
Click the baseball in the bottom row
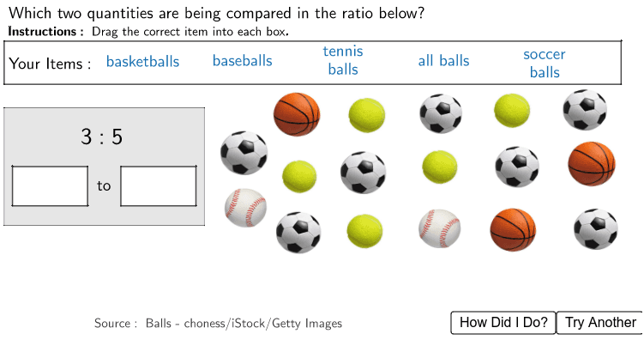[x=439, y=228]
